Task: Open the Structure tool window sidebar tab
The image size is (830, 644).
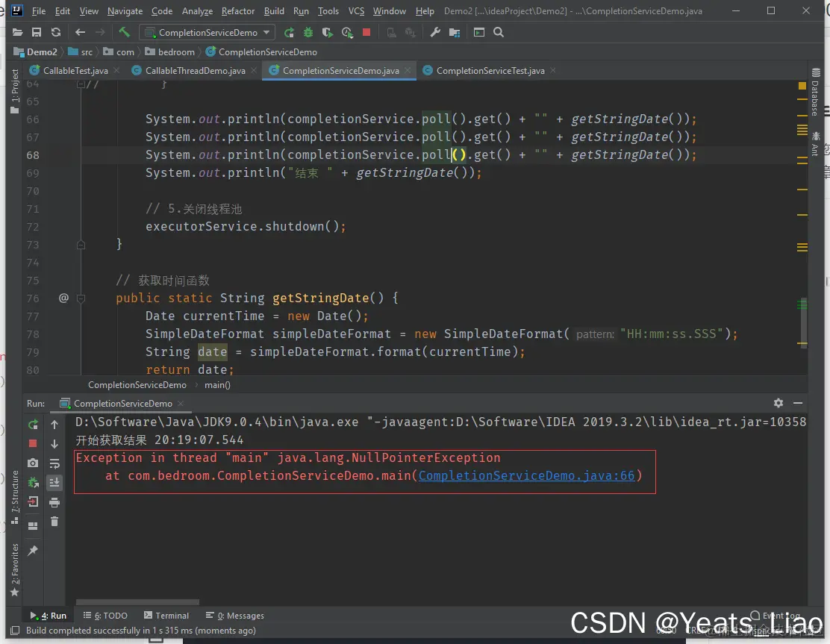Action: pos(15,498)
